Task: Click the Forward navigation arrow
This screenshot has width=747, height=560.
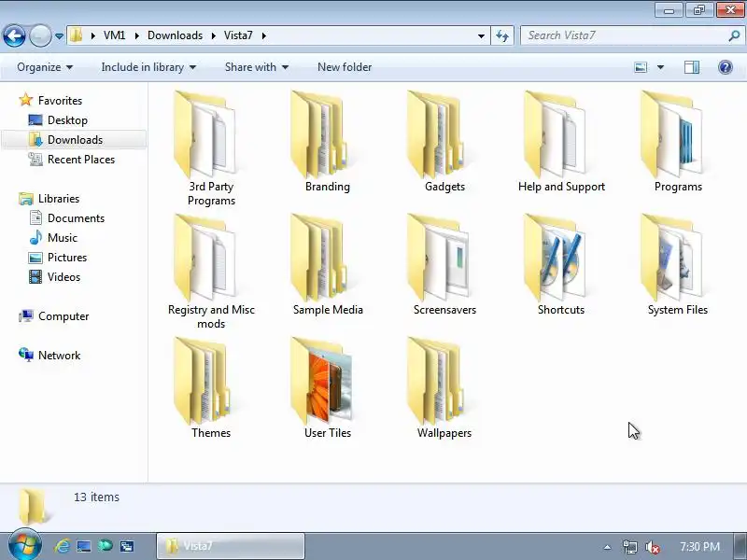Action: point(40,35)
